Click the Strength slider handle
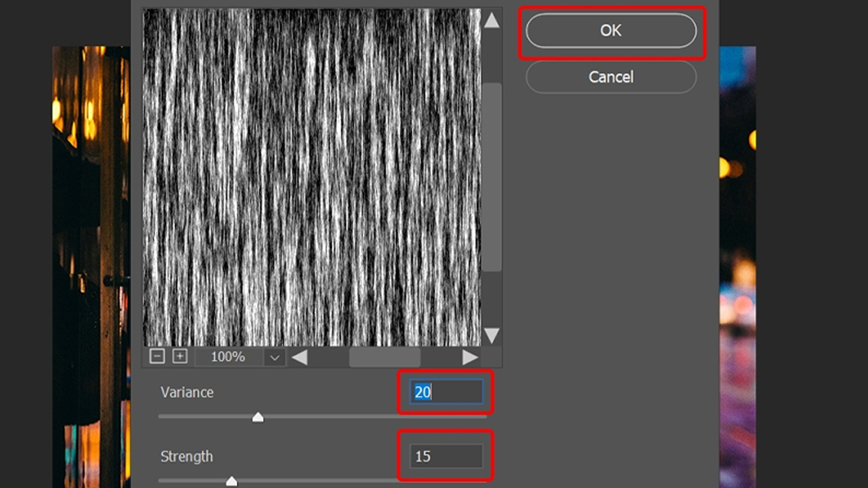The width and height of the screenshot is (868, 488). (x=231, y=481)
